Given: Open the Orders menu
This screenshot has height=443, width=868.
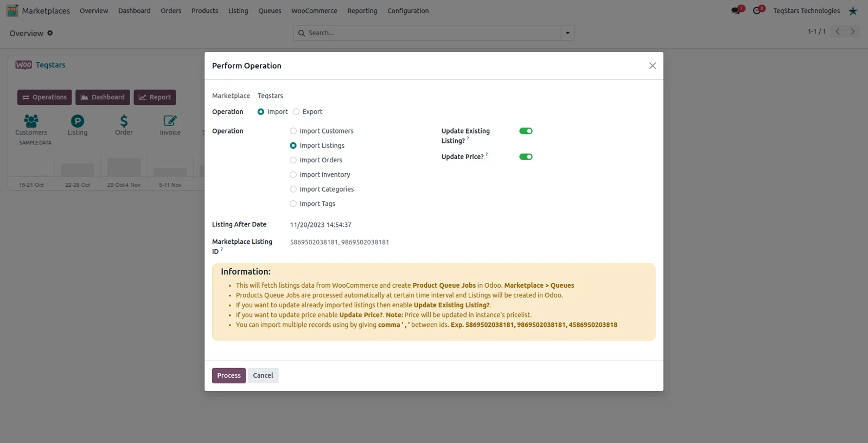Looking at the screenshot, I should [x=171, y=11].
